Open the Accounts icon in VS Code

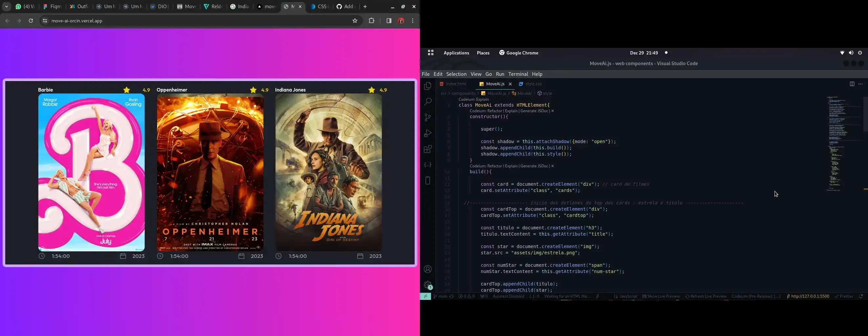pos(427,269)
